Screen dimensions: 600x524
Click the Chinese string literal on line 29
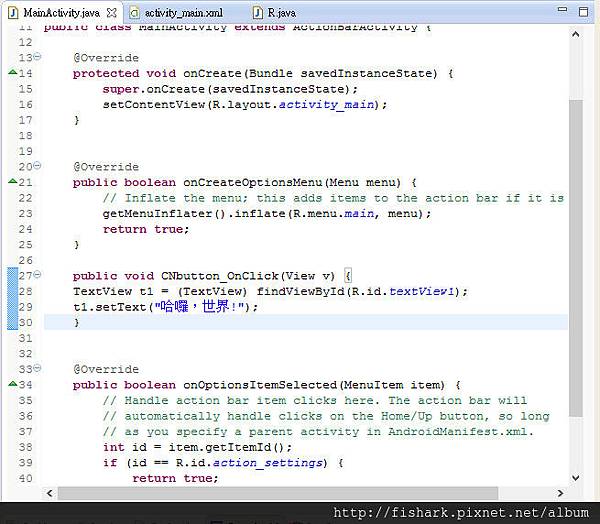tap(199, 307)
